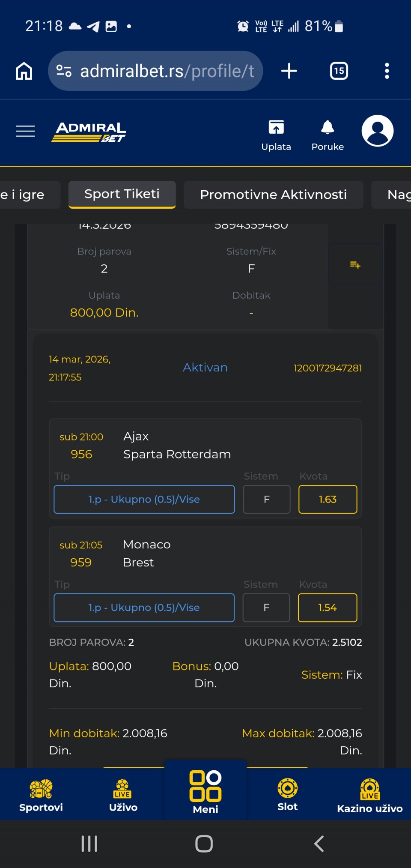This screenshot has width=411, height=868.
Task: Open the Meni grid button
Action: [205, 792]
